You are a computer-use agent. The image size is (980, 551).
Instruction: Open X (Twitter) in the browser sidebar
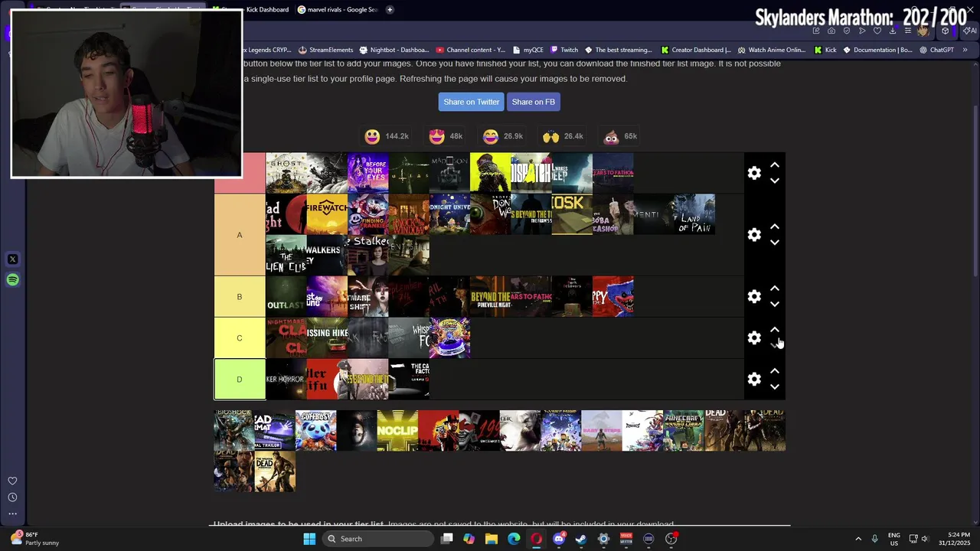click(x=12, y=259)
